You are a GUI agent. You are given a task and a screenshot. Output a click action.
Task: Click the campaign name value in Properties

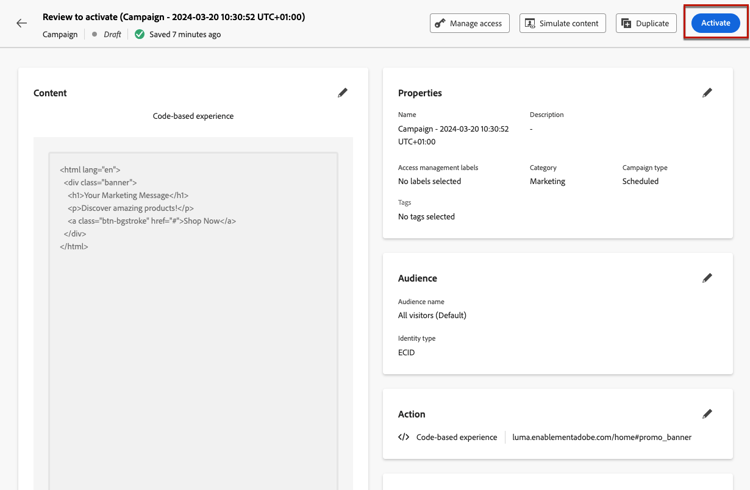(453, 135)
